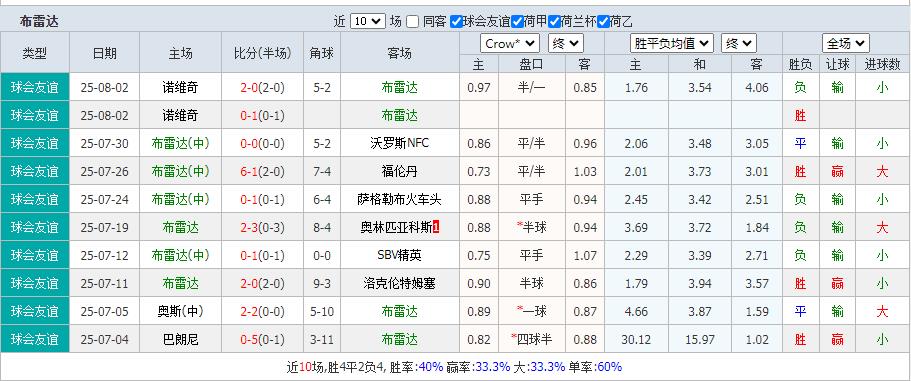911x381 pixels.
Task: Uncheck the 球会友谊 filter checkbox
Action: [457, 22]
